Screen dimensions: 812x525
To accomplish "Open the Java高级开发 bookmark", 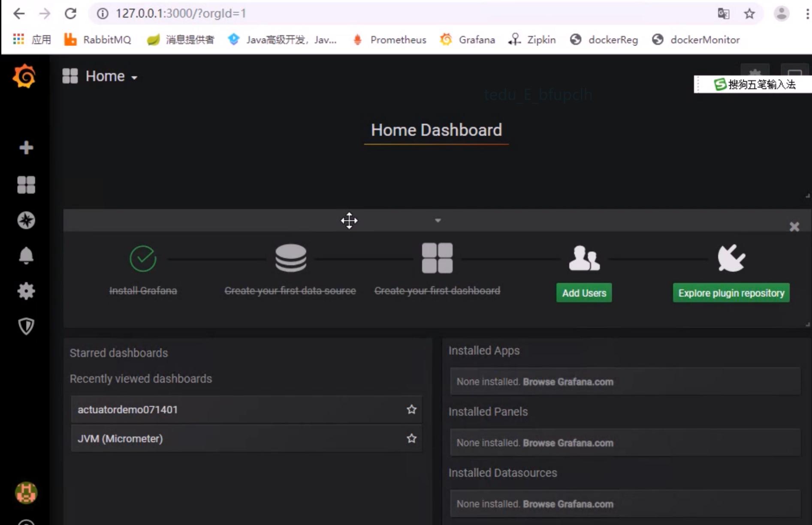I will (282, 39).
